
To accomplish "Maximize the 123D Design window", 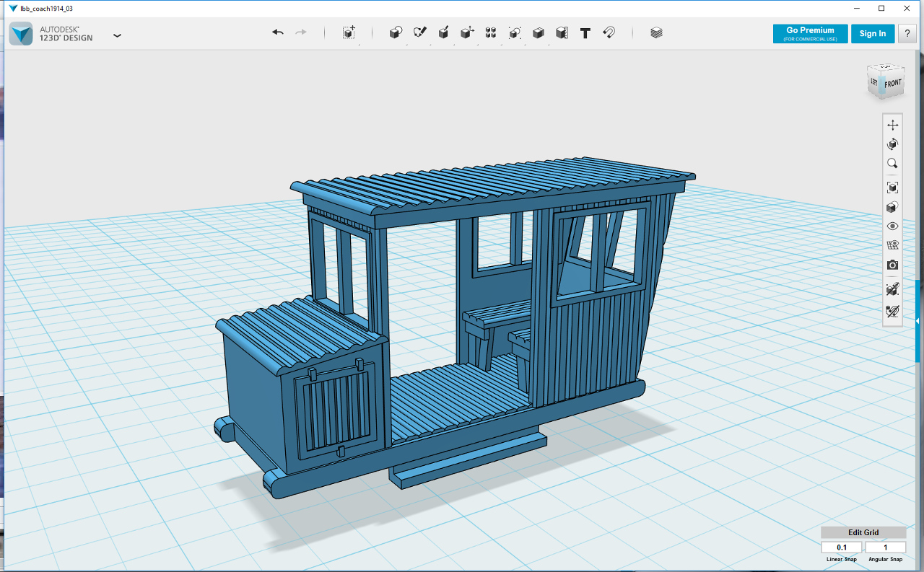I will 881,9.
